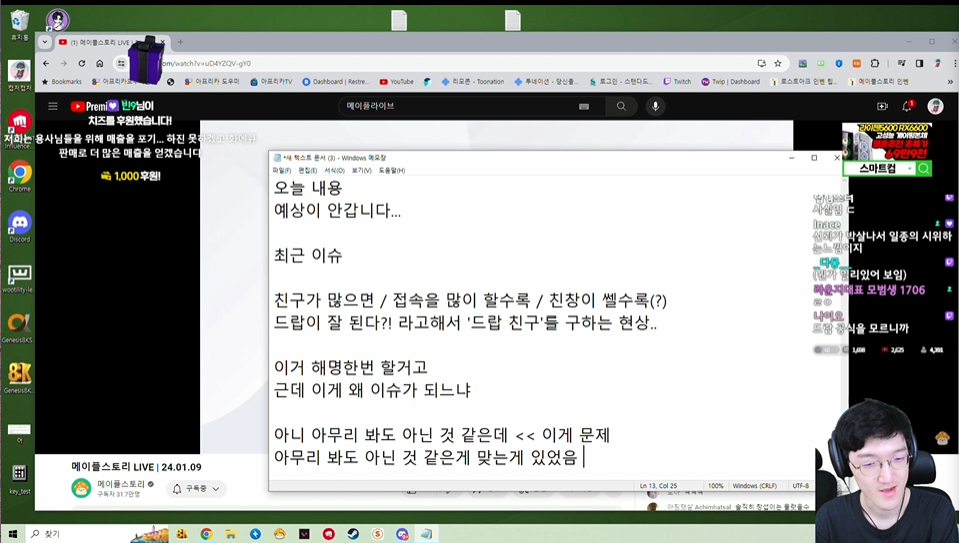Open the 서식(O) menu in Notepad
This screenshot has height=543, width=959.
click(334, 170)
